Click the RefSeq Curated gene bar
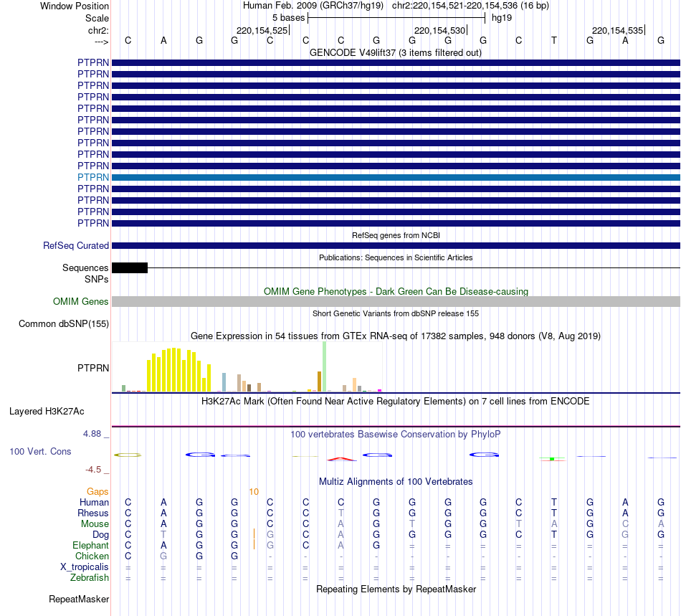 point(396,245)
